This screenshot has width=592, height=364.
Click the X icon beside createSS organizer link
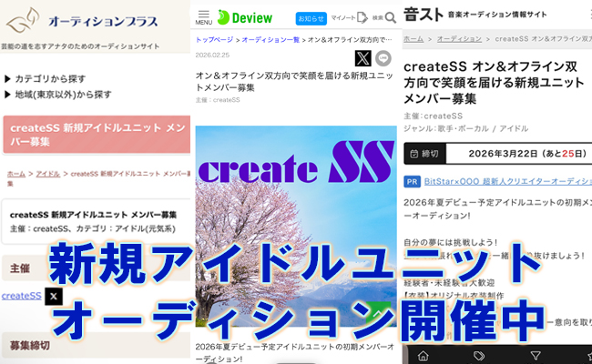click(54, 296)
